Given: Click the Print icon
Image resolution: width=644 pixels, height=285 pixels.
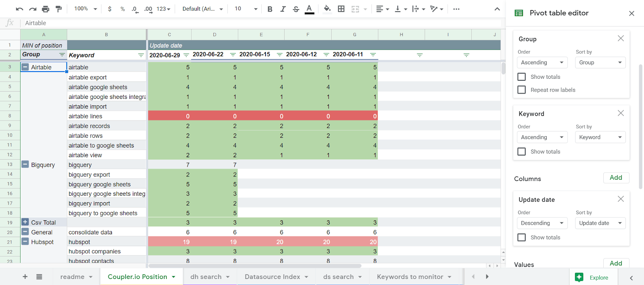Looking at the screenshot, I should 45,9.
